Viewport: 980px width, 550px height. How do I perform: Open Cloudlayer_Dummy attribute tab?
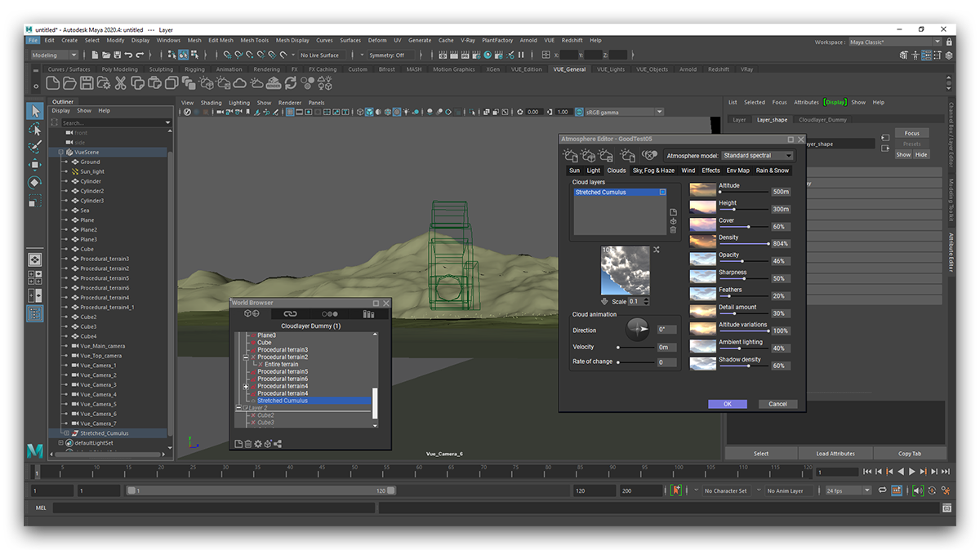[x=823, y=119]
